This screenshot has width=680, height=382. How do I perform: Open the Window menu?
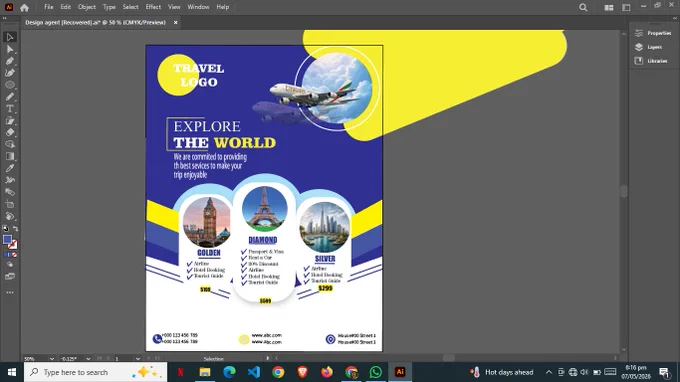click(x=198, y=7)
